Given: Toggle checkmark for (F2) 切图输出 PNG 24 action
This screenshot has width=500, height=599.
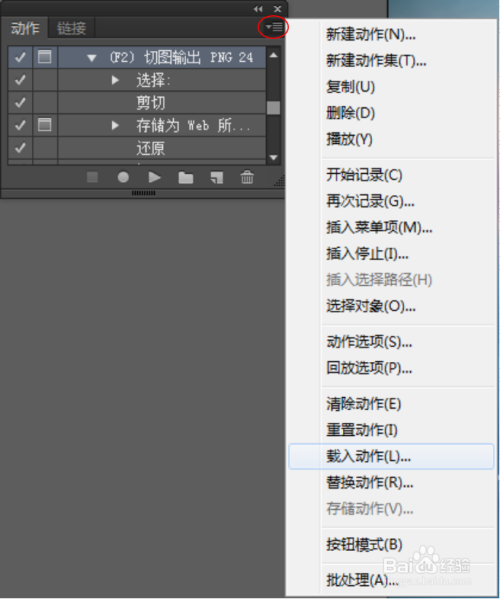Looking at the screenshot, I should pyautogui.click(x=20, y=57).
